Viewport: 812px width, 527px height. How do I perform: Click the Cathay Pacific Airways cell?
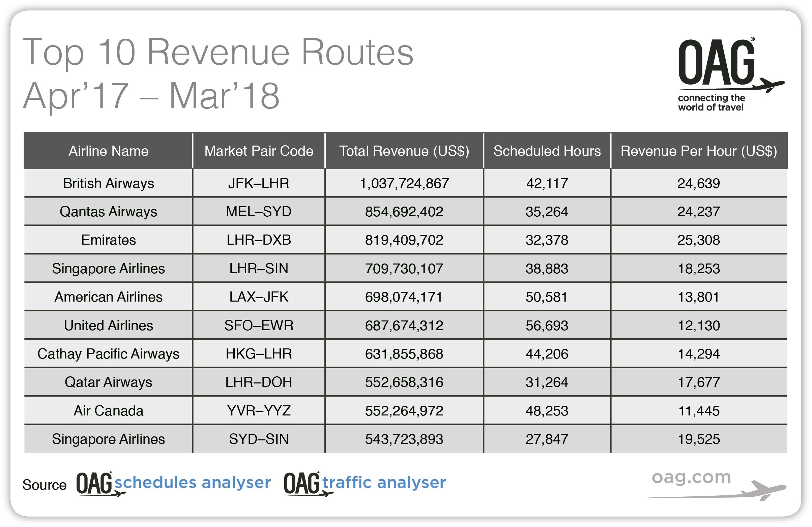click(109, 354)
